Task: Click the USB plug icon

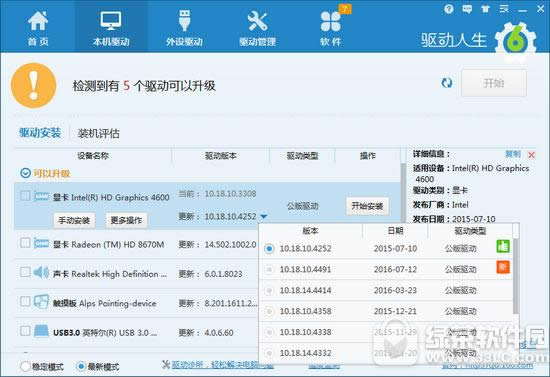Action: [184, 20]
